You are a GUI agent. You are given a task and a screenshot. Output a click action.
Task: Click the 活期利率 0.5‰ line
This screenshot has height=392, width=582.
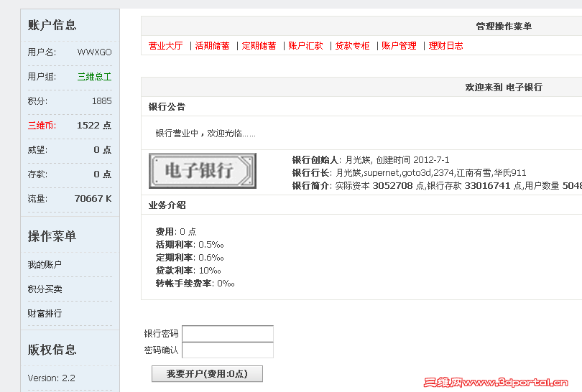(x=190, y=245)
